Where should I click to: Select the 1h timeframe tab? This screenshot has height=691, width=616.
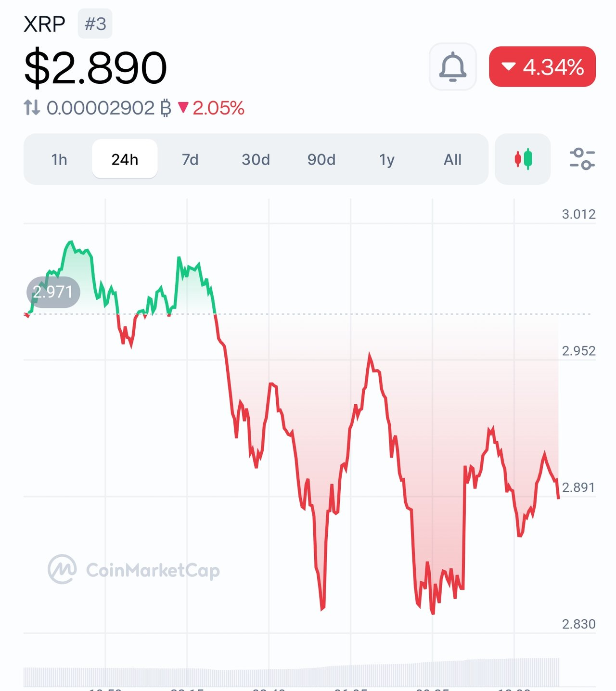coord(59,159)
